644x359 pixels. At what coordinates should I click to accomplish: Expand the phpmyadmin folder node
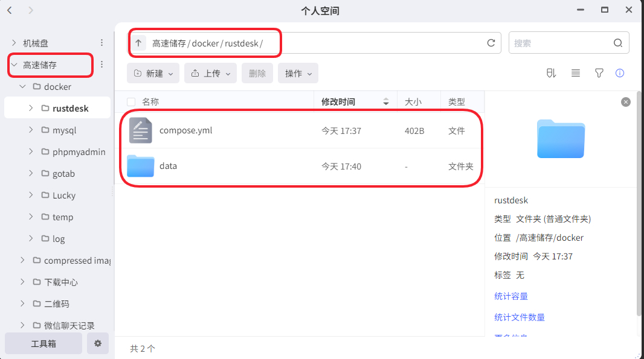[31, 151]
